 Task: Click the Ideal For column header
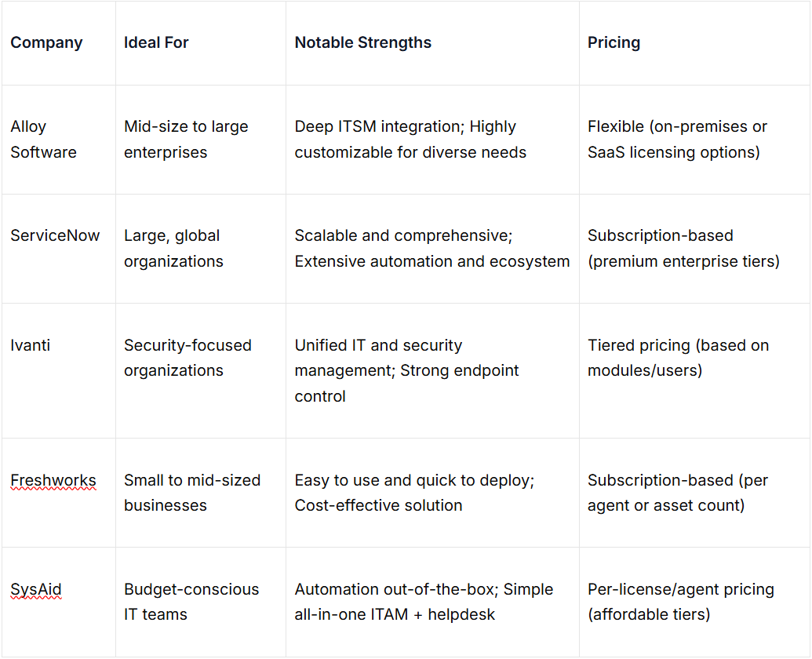pos(156,43)
